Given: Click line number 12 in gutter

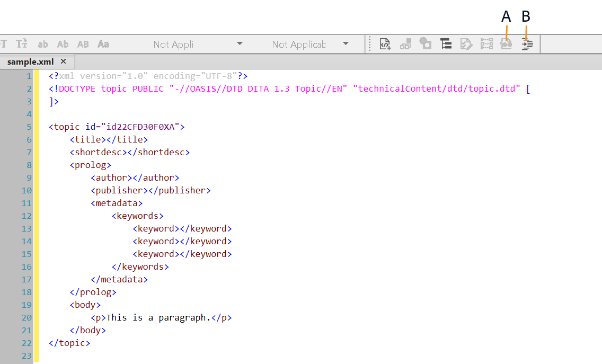Looking at the screenshot, I should 26,216.
